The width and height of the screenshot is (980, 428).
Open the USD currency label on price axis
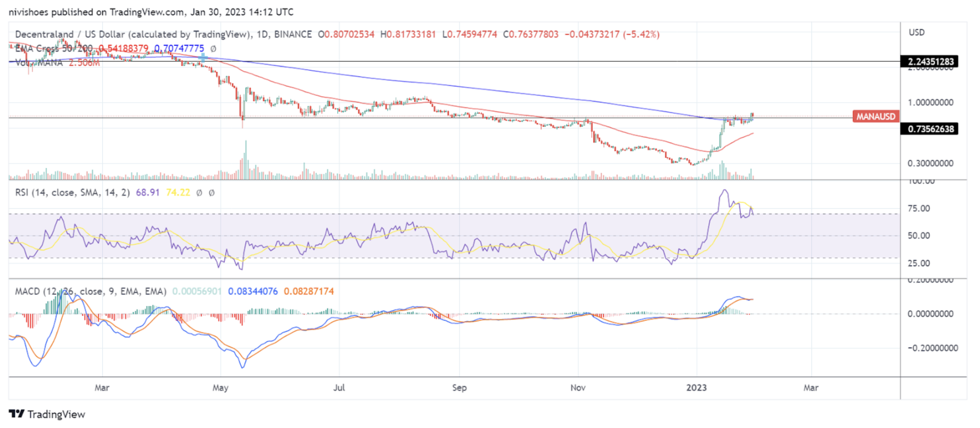(916, 32)
